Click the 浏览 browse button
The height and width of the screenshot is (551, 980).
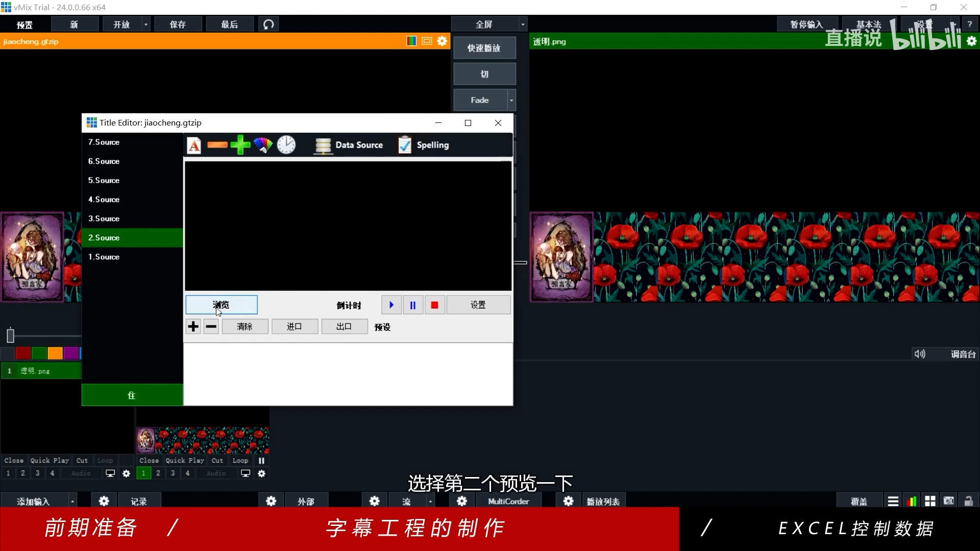(222, 305)
